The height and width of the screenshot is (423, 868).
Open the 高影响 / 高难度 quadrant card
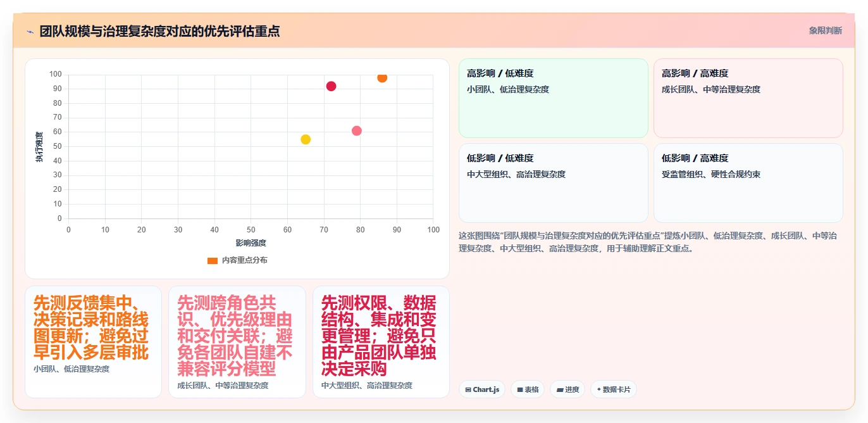748,98
